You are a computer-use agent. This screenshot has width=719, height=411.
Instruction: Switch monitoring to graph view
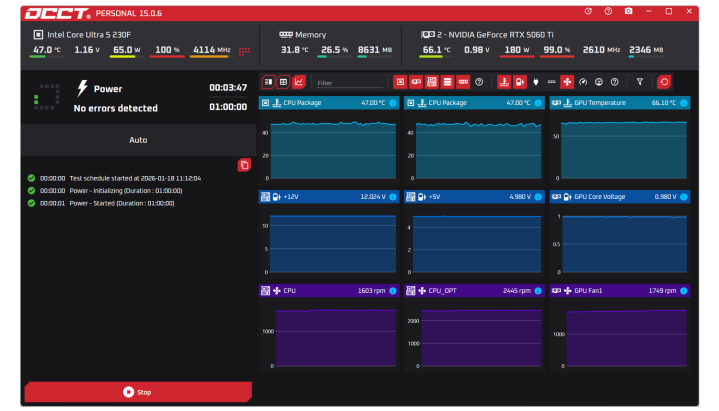tap(299, 82)
